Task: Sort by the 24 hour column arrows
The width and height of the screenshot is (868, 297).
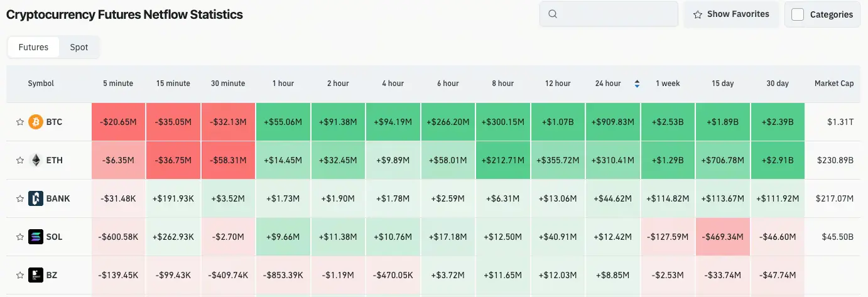Action: point(637,84)
